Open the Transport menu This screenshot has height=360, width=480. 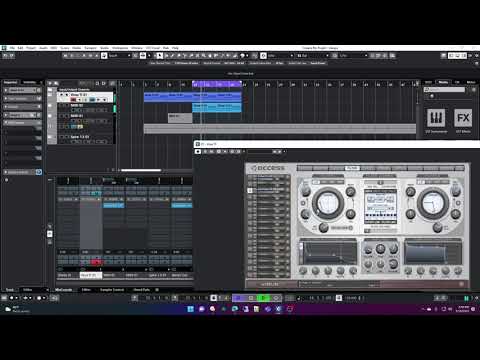pyautogui.click(x=90, y=48)
